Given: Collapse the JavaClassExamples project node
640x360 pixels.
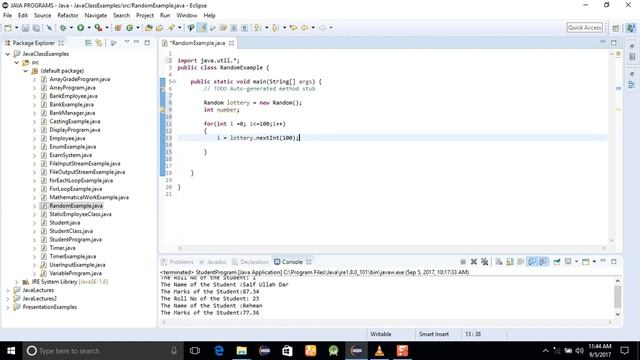Looking at the screenshot, I should pos(8,54).
